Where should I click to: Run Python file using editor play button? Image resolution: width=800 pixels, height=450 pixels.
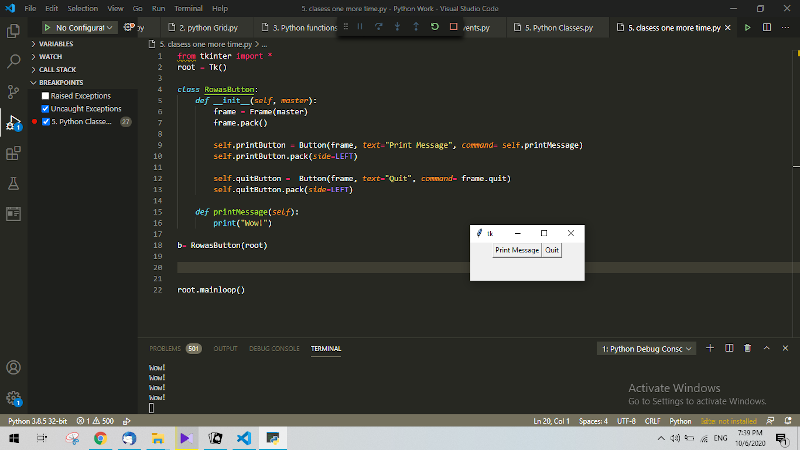point(747,28)
